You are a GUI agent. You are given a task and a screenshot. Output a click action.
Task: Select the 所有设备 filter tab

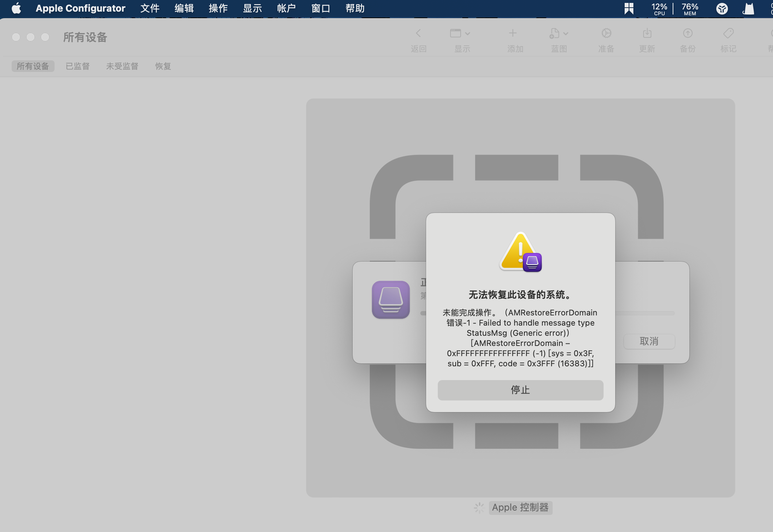pyautogui.click(x=33, y=66)
